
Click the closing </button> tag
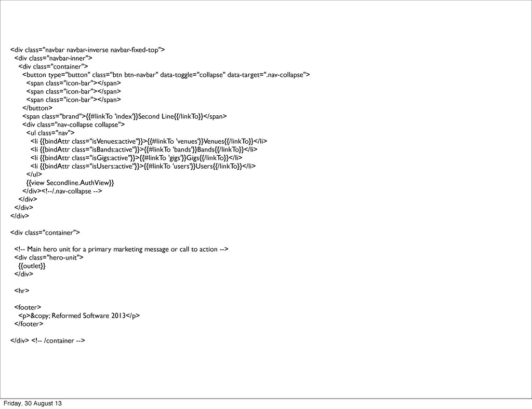point(37,108)
